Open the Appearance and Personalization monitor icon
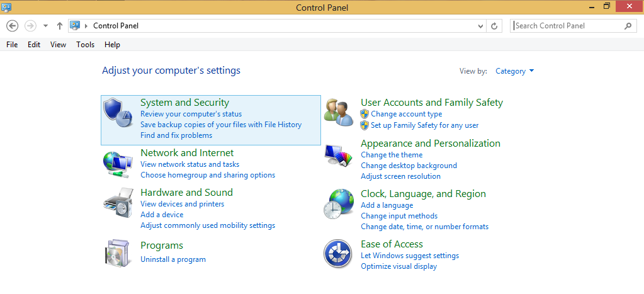The height and width of the screenshot is (294, 644). tap(339, 155)
